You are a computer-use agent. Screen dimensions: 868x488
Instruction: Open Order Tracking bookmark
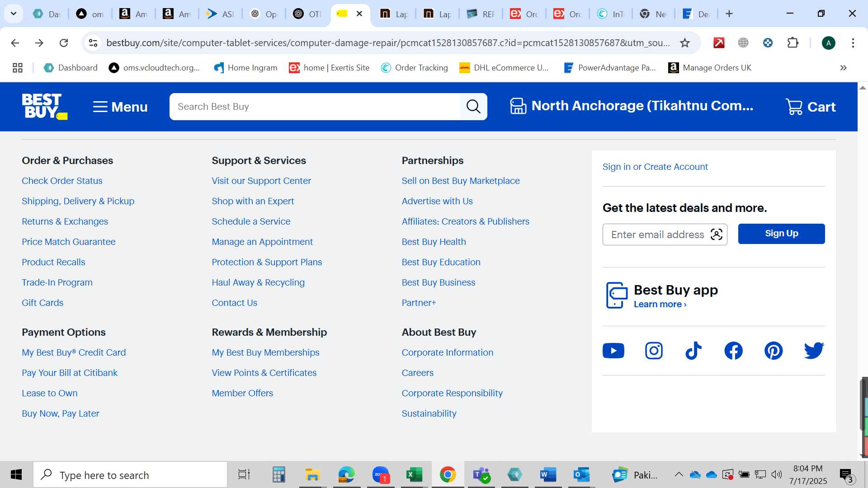[x=415, y=68]
